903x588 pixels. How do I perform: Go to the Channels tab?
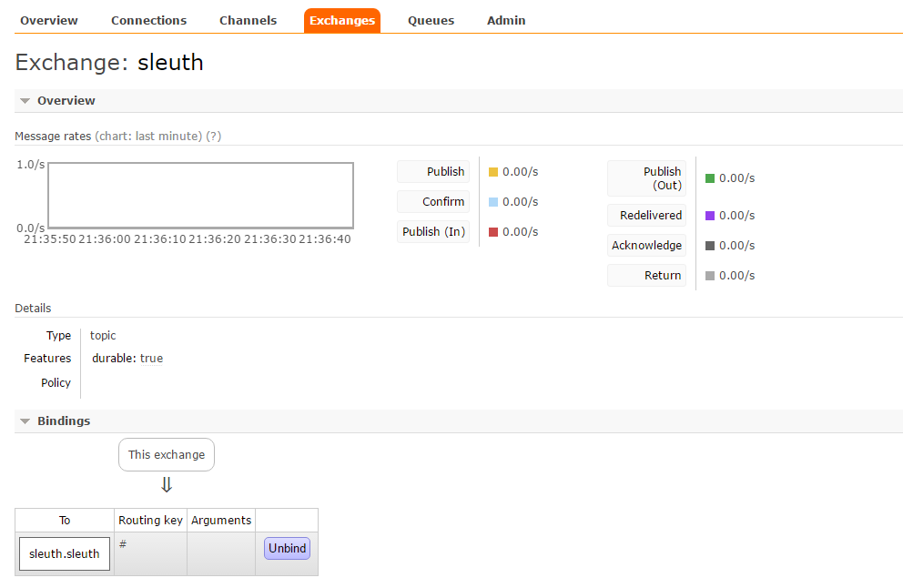pos(248,21)
